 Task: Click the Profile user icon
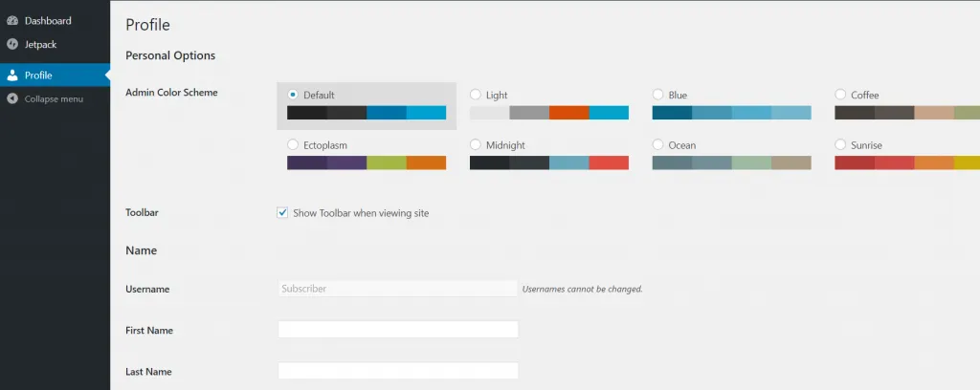click(11, 76)
